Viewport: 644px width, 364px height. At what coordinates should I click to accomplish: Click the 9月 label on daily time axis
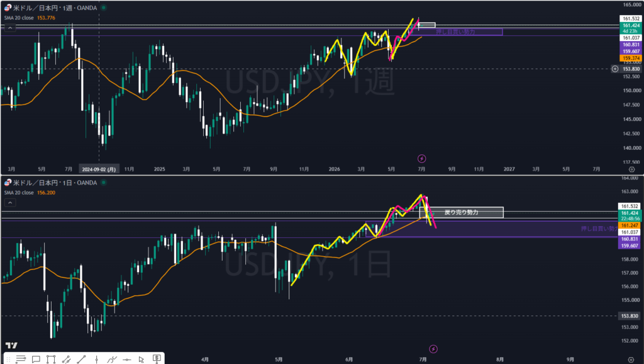pyautogui.click(x=570, y=360)
